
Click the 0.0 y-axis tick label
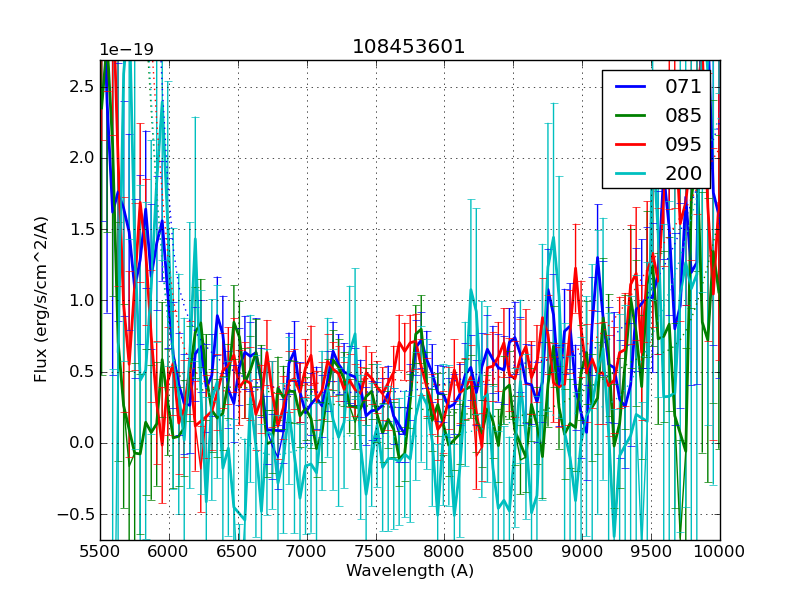point(80,443)
